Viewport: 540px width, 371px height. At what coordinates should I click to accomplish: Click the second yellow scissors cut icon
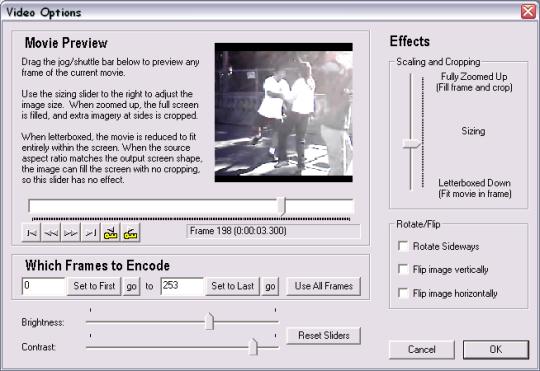(x=130, y=233)
